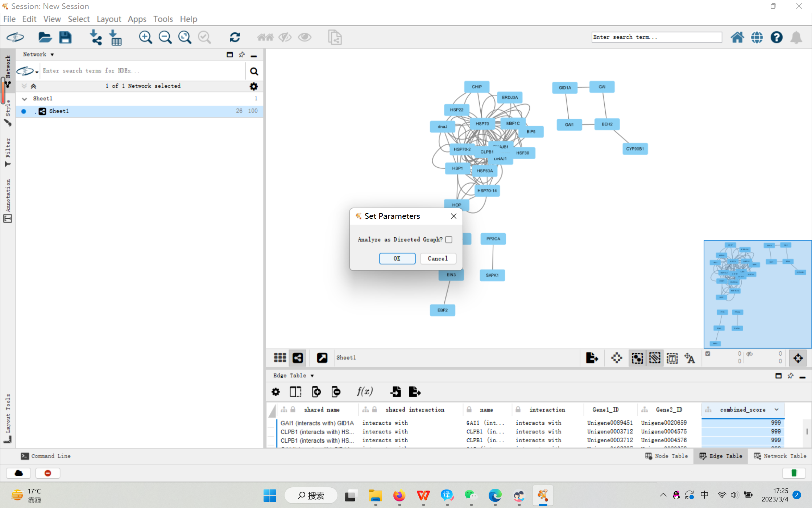Show the network in grid view
This screenshot has height=508, width=812.
pyautogui.click(x=279, y=358)
